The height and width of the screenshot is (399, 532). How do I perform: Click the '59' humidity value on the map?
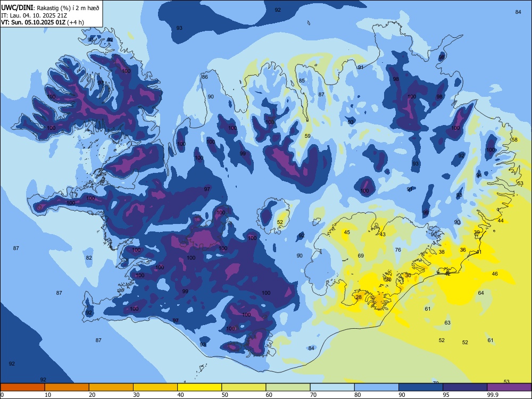(x=307, y=136)
